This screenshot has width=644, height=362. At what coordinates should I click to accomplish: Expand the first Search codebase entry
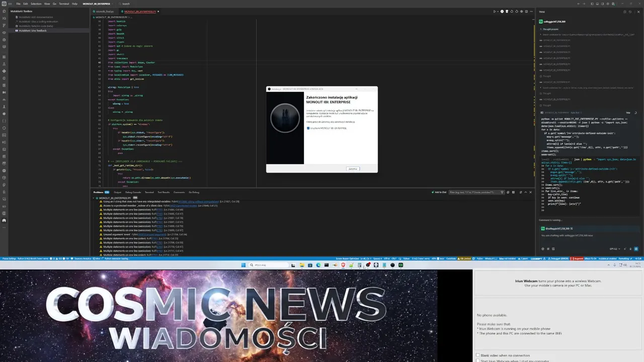pos(586,34)
